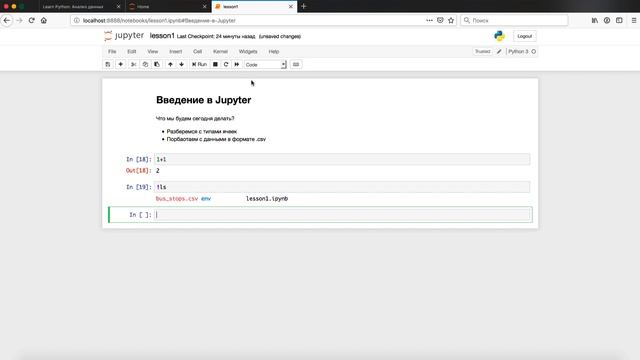Click the env output text
Viewport: 640px width, 360px height.
coord(206,199)
